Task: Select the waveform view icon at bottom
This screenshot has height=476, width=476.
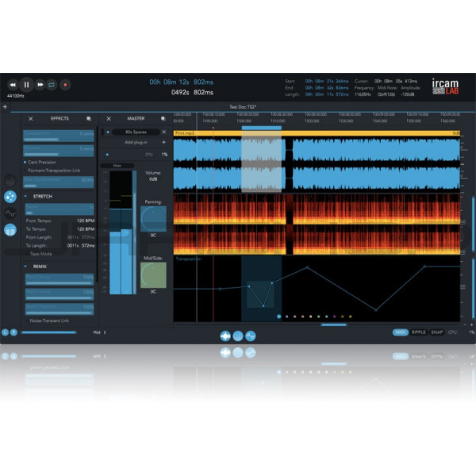Action: [x=225, y=336]
